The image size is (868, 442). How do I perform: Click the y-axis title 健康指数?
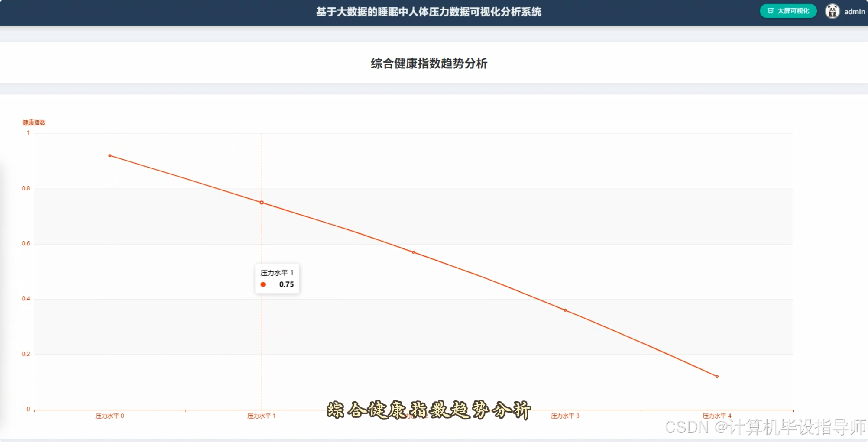[x=34, y=123]
